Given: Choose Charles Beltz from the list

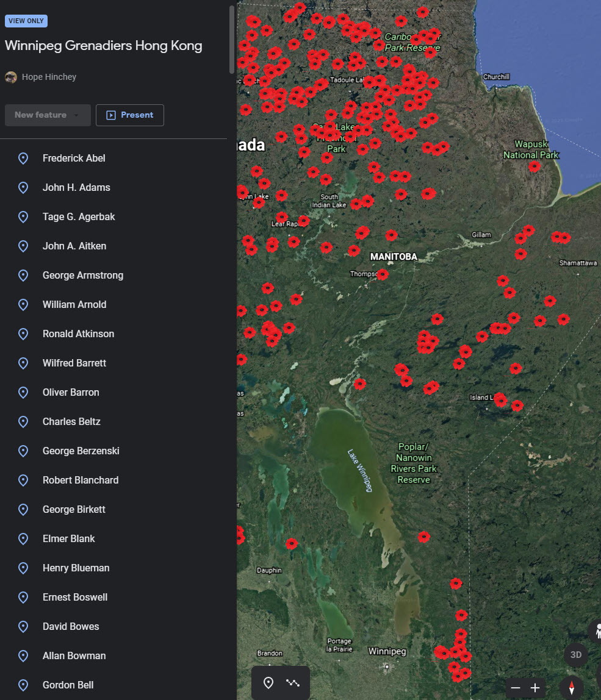Looking at the screenshot, I should point(71,422).
